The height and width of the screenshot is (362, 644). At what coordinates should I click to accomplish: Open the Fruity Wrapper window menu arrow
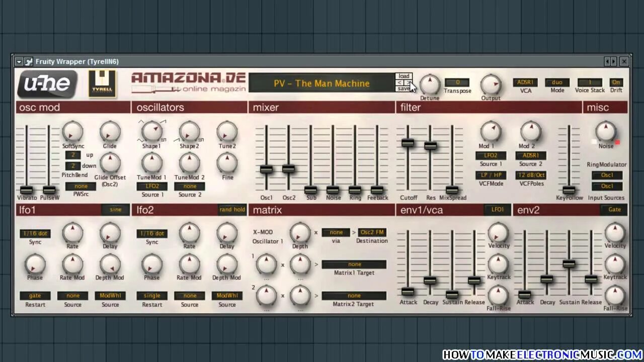click(19, 61)
